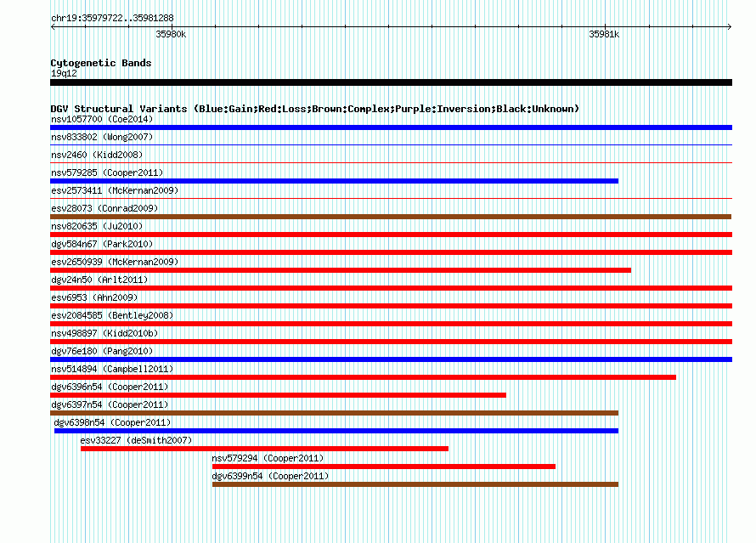Click the nsv2460 (Kidd2008) label
756x543 pixels.
tap(97, 155)
